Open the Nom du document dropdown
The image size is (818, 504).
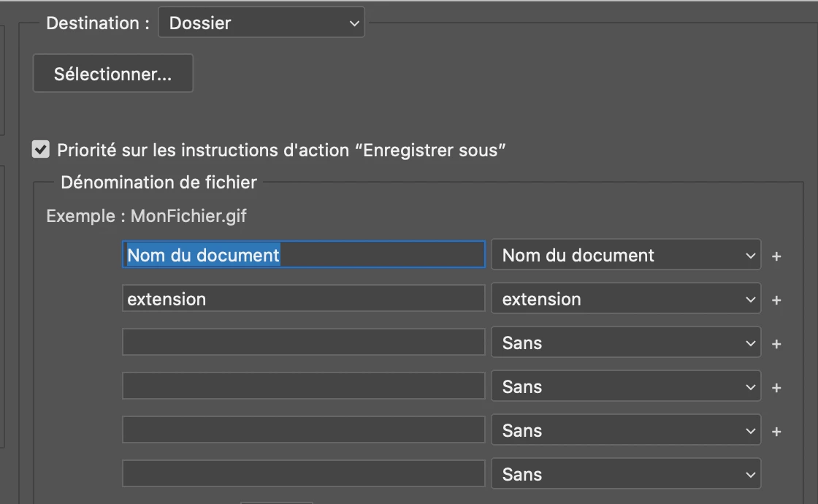[625, 255]
